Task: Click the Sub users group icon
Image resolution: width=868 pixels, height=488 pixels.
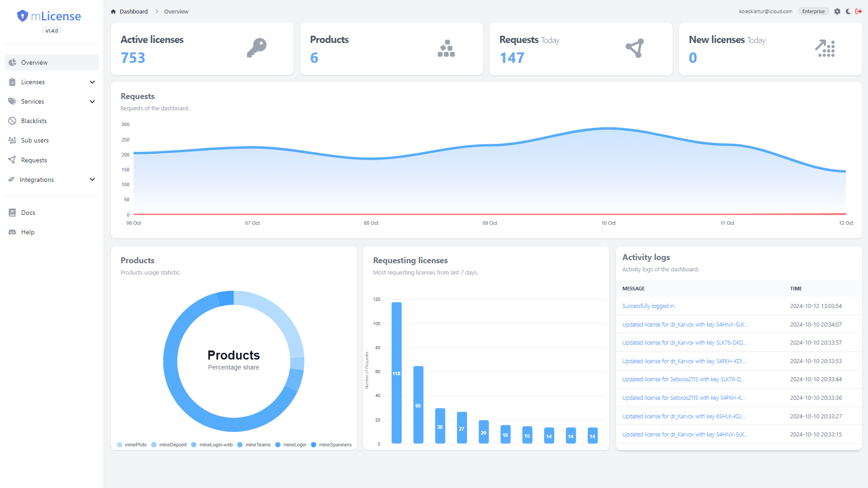Action: (12, 140)
